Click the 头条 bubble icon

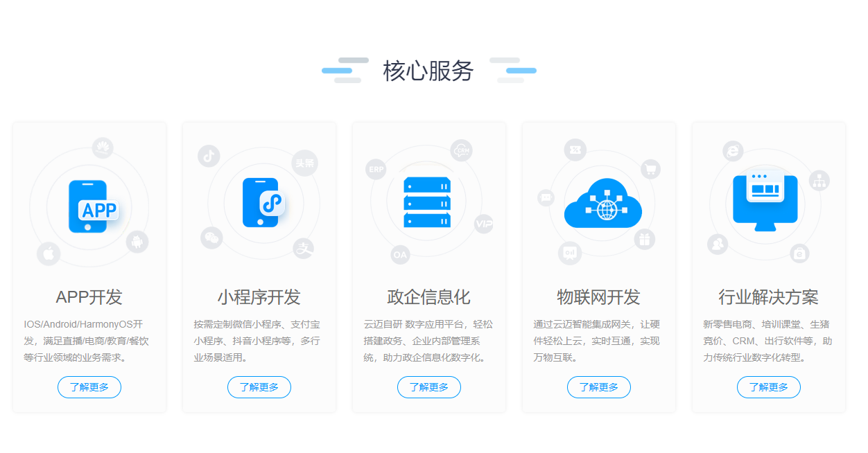(x=305, y=163)
